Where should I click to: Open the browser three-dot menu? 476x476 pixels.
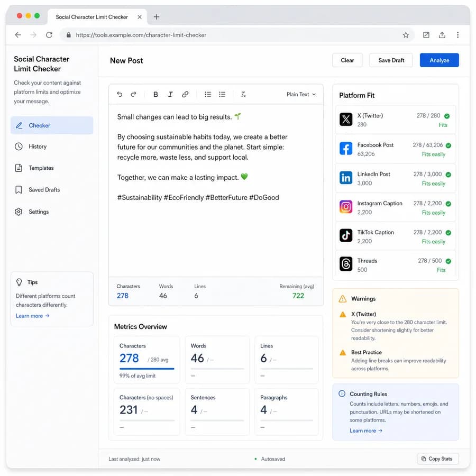457,35
